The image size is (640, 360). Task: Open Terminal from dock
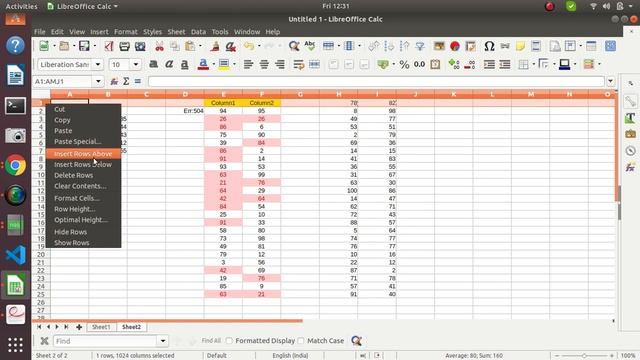point(16,106)
